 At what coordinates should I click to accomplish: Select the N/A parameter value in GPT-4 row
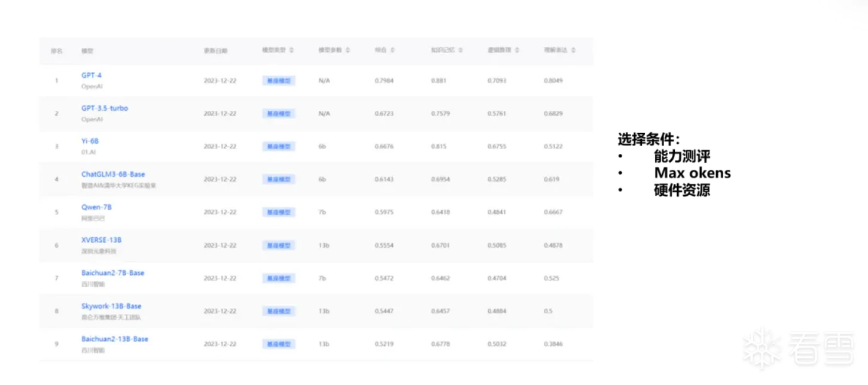(x=324, y=80)
